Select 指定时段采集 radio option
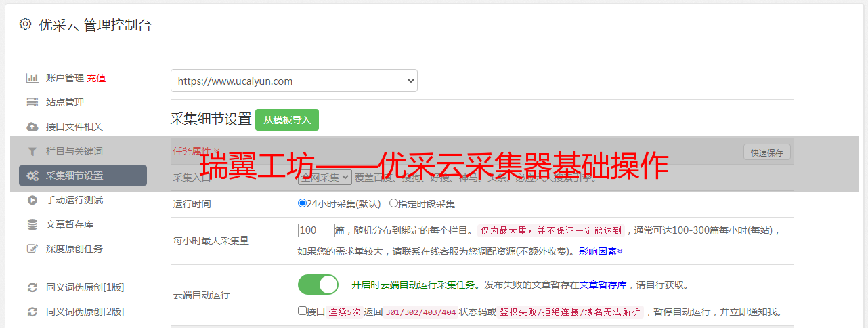The width and height of the screenshot is (868, 328). [x=393, y=203]
